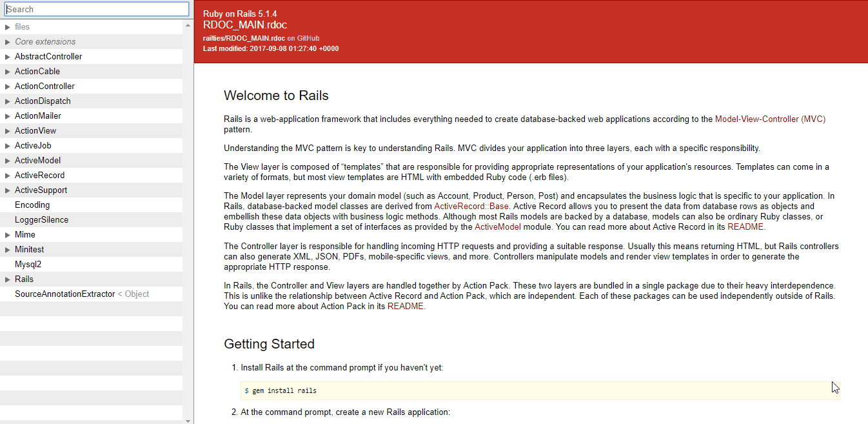Open the Model-View-Controller (MVC) link
This screenshot has width=868, height=424.
click(770, 119)
